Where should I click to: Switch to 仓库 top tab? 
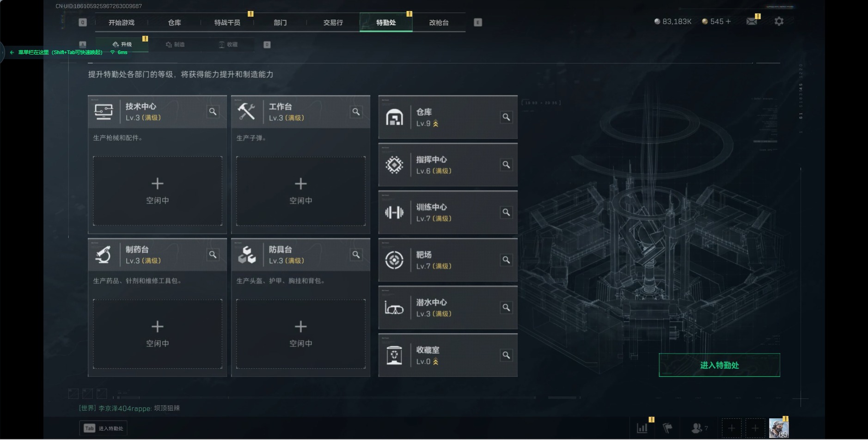coord(174,23)
